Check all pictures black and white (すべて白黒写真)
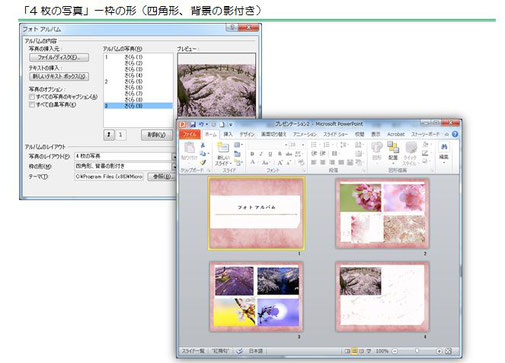Viewport: 505px width, 363px height. tap(32, 105)
